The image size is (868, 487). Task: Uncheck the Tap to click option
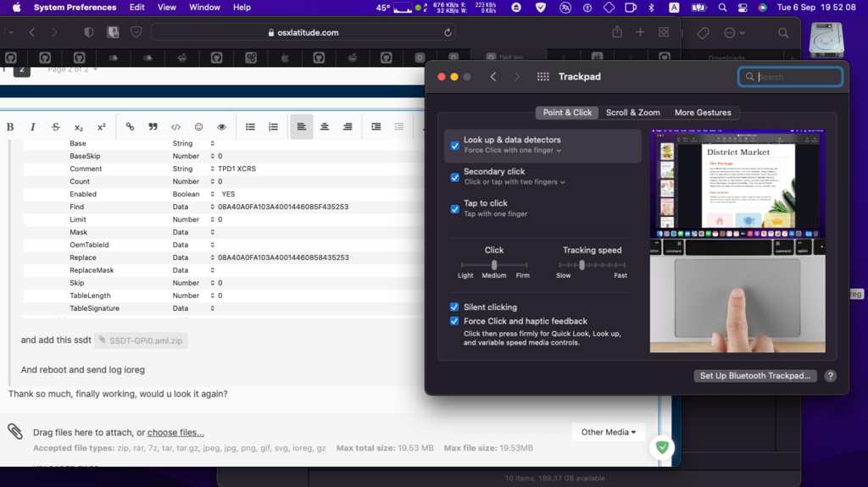455,208
